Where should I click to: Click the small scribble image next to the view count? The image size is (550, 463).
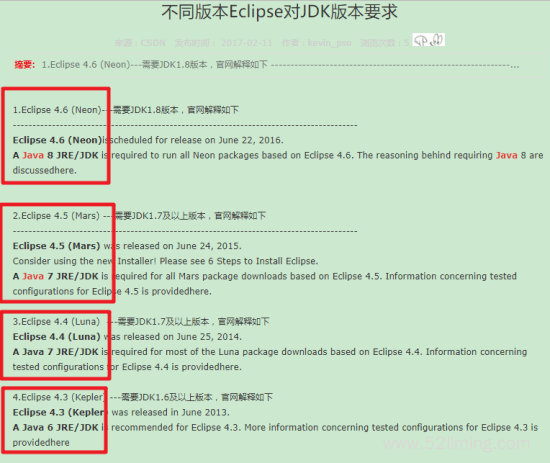coord(429,40)
